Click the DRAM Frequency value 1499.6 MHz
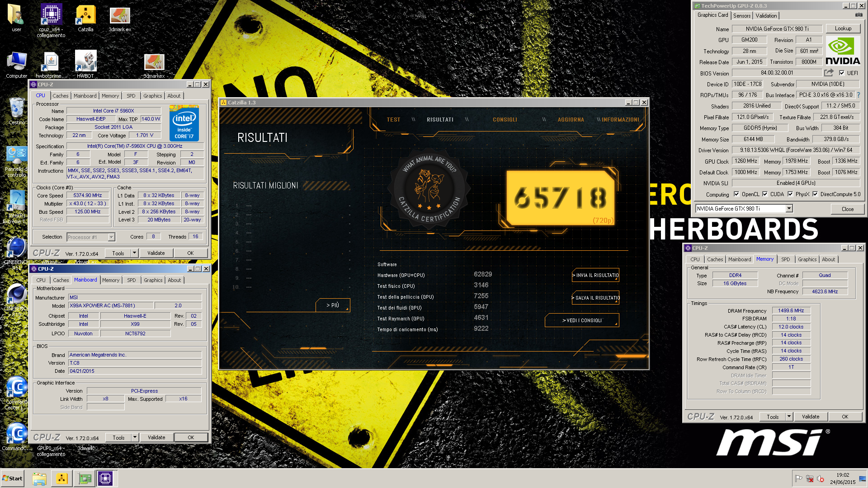This screenshot has width=868, height=488. pos(791,310)
